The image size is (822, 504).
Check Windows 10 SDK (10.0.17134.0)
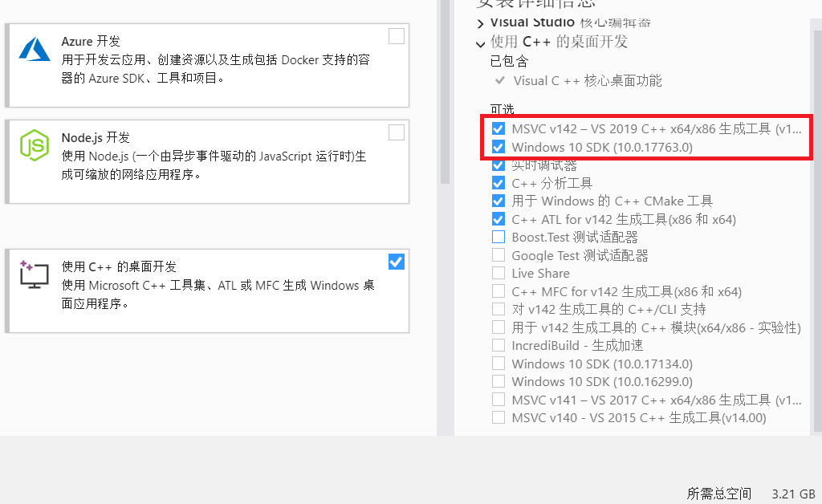(498, 364)
